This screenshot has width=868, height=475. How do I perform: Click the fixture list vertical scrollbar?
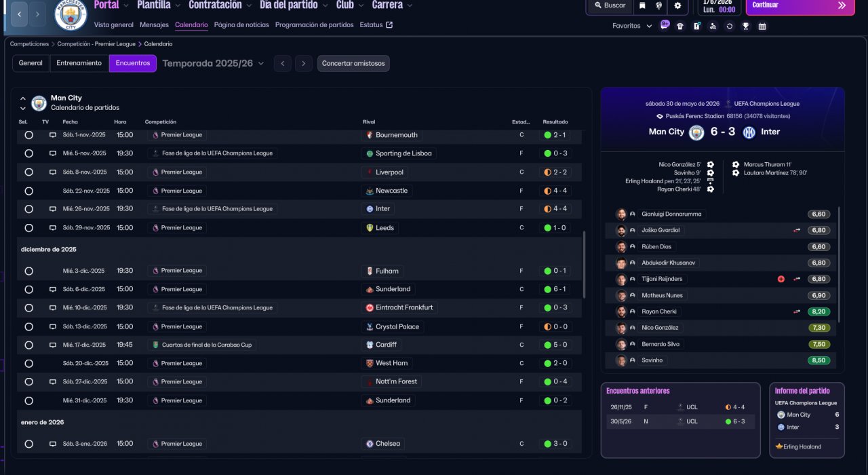click(x=584, y=265)
